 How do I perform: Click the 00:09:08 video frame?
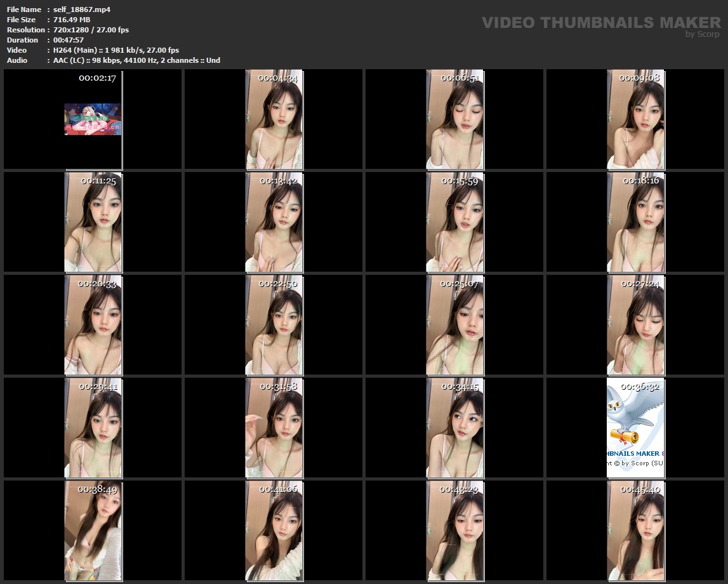pos(635,119)
